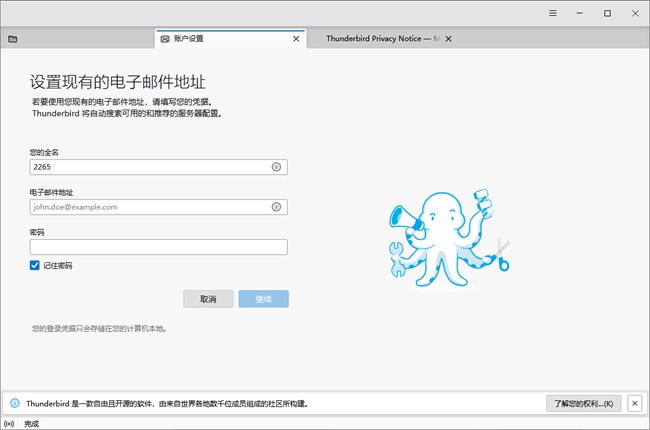Click the 取消 button
Viewport: 650px width, 430px height.
pos(208,299)
